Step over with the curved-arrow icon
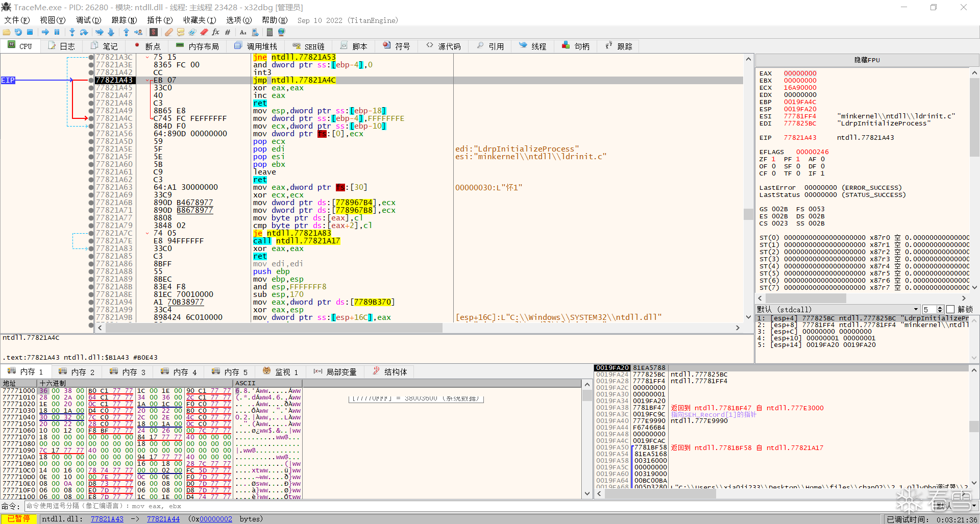This screenshot has height=524, width=980. point(84,32)
